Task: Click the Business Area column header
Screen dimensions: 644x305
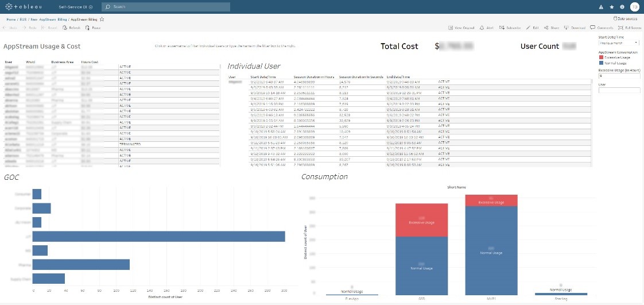Action: pos(63,62)
